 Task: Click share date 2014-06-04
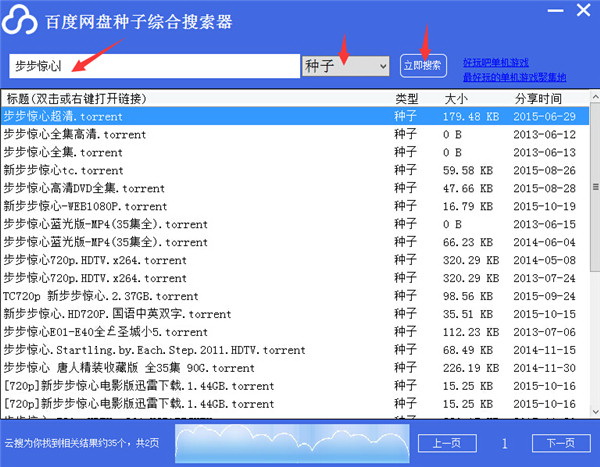(x=545, y=242)
